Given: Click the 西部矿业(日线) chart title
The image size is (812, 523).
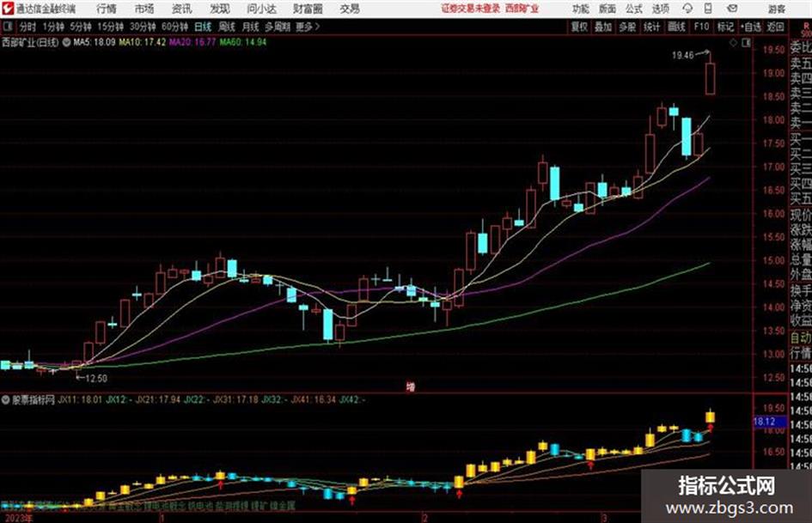Looking at the screenshot, I should (30, 42).
